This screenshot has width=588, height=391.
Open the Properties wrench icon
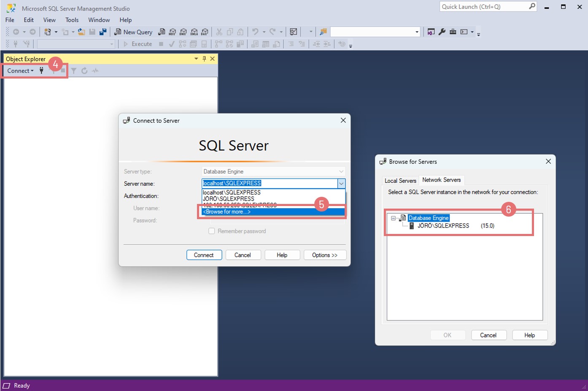click(x=442, y=32)
